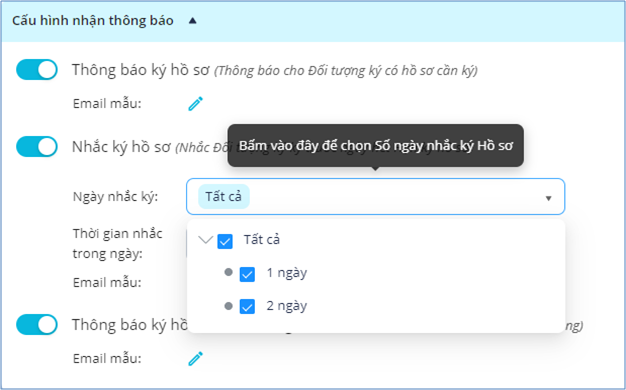Screen dimensions: 626x390
Task: Edit email template under Thông báo ký hồ sơ
Action: [195, 104]
